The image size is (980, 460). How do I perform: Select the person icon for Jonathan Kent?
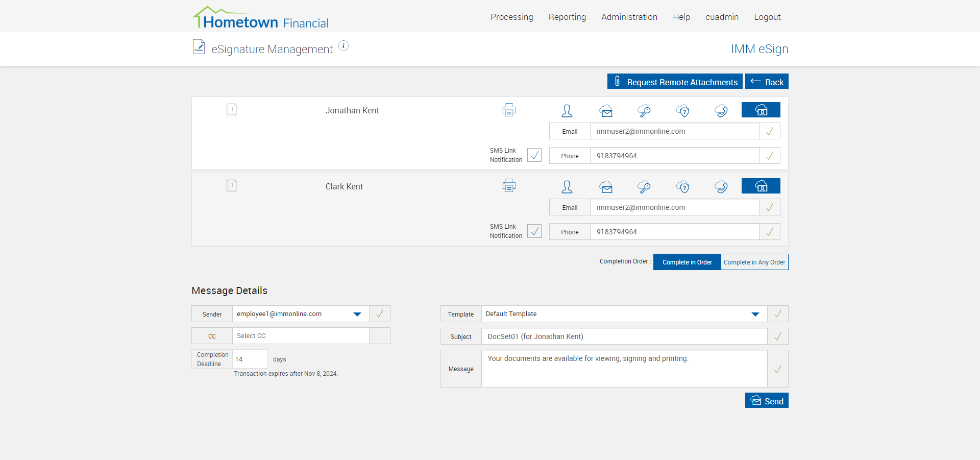pyautogui.click(x=567, y=111)
